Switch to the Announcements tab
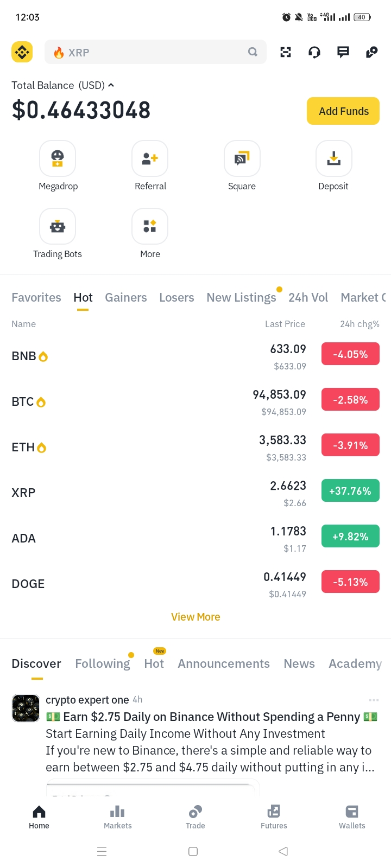Screen dimensions: 391x868 (224, 663)
